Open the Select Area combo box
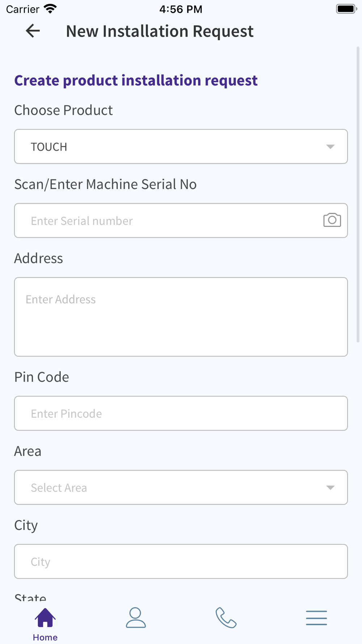Viewport: 362px width, 644px height. (x=181, y=487)
